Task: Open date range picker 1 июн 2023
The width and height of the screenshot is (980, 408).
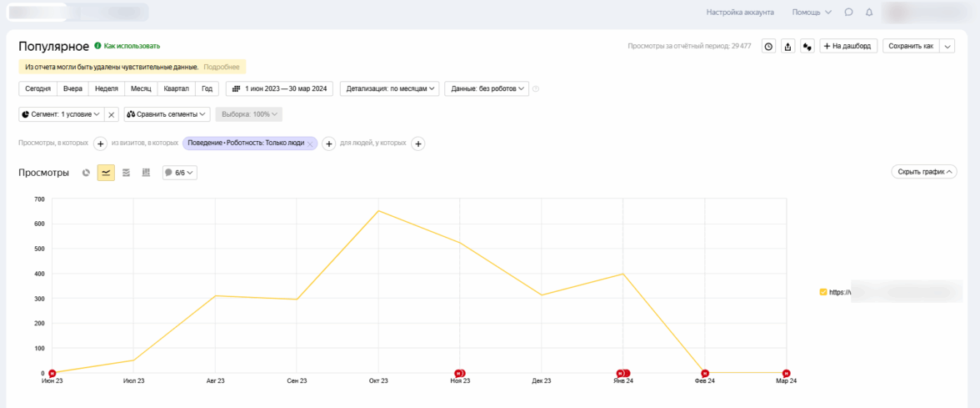Action: (279, 88)
